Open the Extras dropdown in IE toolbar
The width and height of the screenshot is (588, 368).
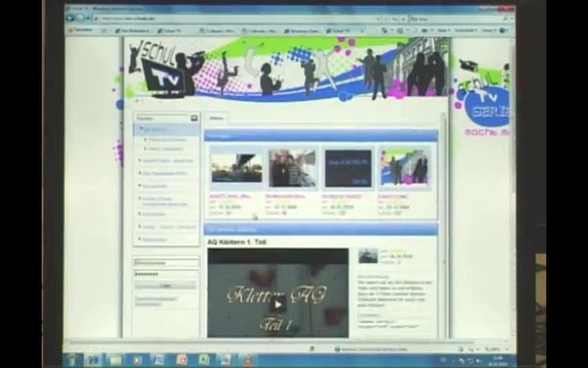coord(488,30)
